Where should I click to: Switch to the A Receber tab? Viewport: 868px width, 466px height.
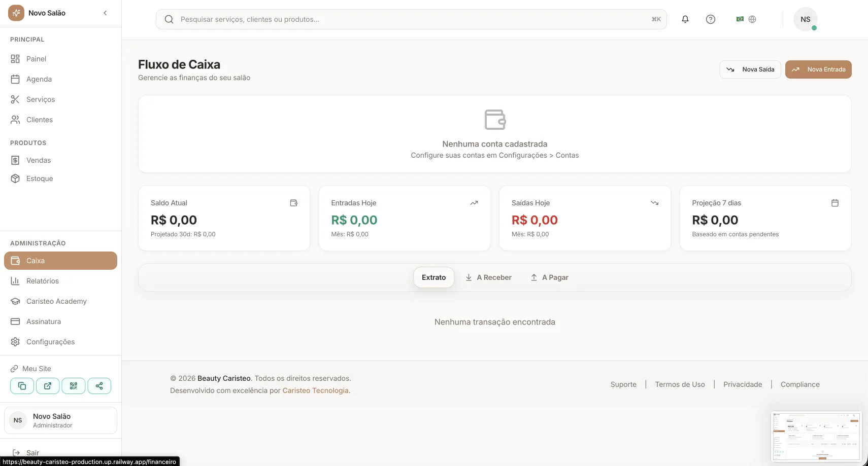(488, 277)
